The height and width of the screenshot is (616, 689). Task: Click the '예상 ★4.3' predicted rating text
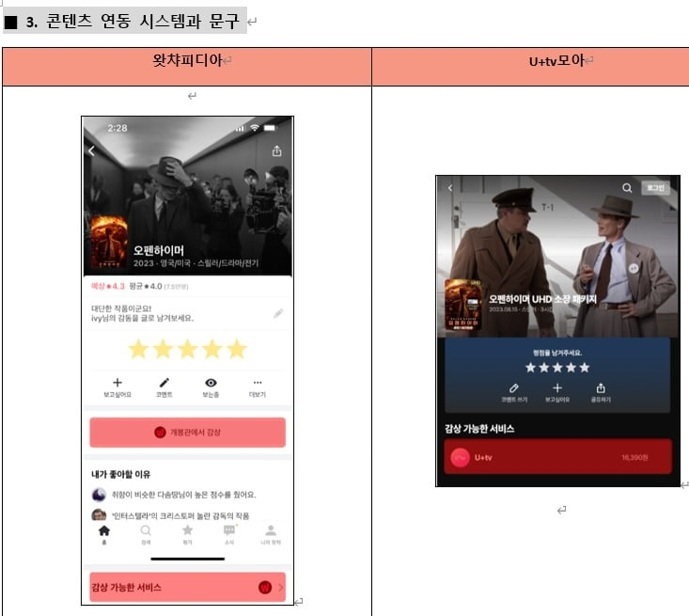click(x=108, y=286)
